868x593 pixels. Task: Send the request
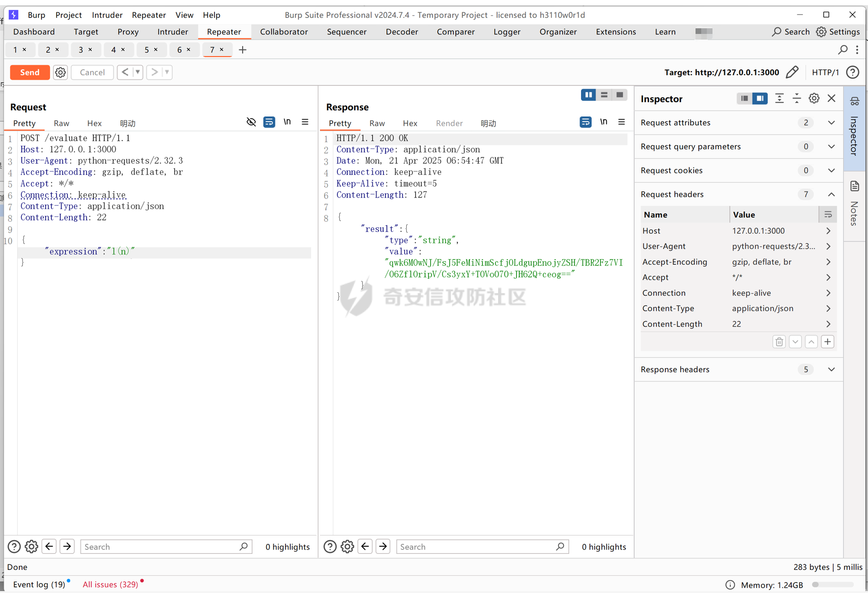click(30, 72)
